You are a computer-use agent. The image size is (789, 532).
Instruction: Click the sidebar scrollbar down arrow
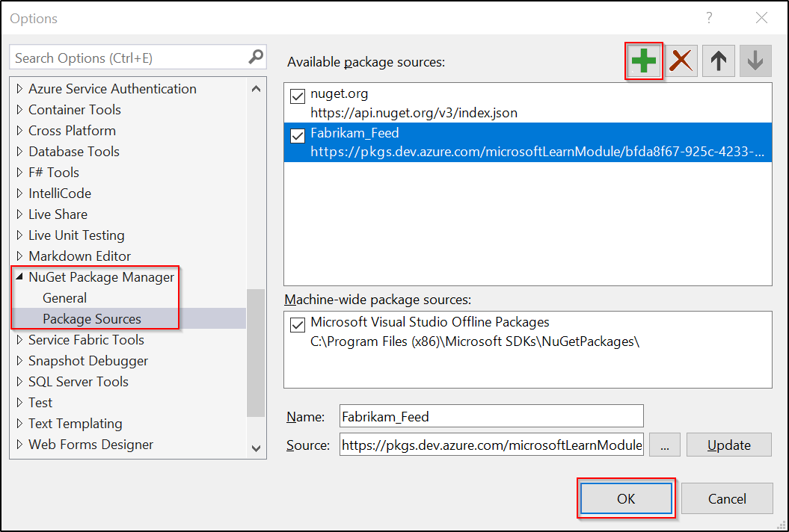tap(257, 448)
